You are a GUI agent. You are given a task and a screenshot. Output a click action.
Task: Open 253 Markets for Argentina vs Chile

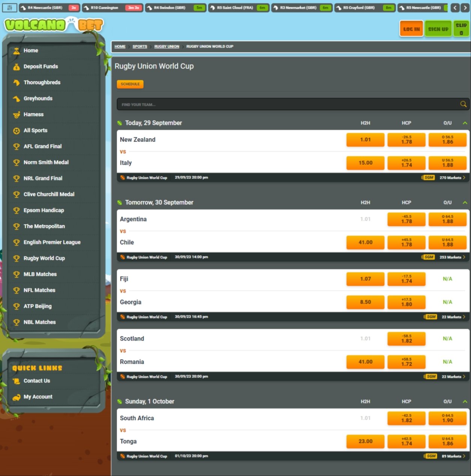click(452, 257)
